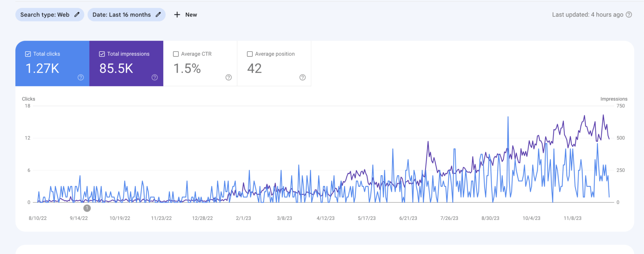Open help icon in Average CTR card

point(229,77)
